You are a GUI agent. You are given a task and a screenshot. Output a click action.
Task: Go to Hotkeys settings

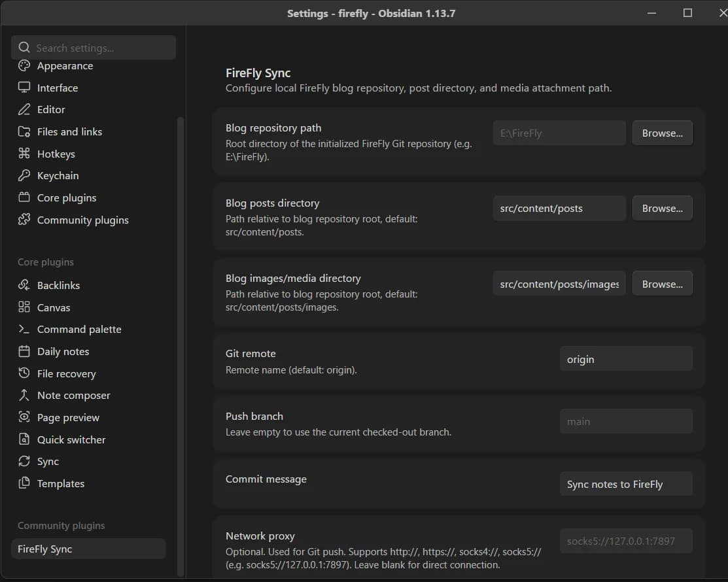pos(88,154)
